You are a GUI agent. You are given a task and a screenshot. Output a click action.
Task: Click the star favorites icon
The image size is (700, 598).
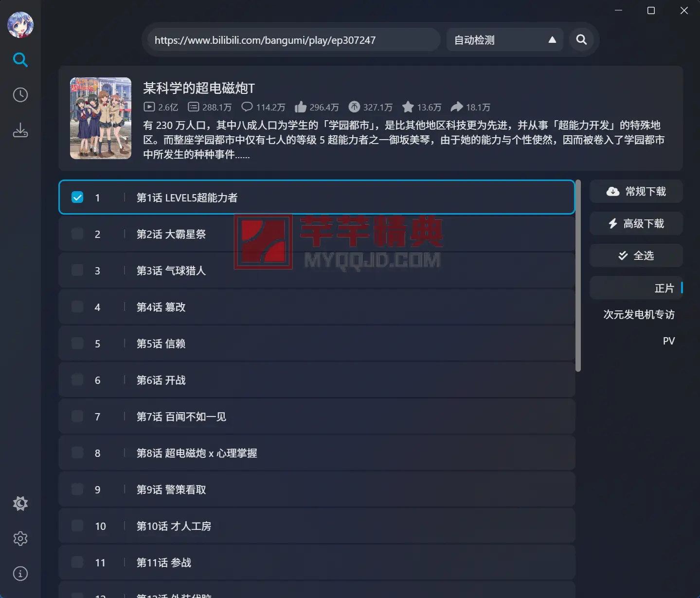(x=408, y=107)
